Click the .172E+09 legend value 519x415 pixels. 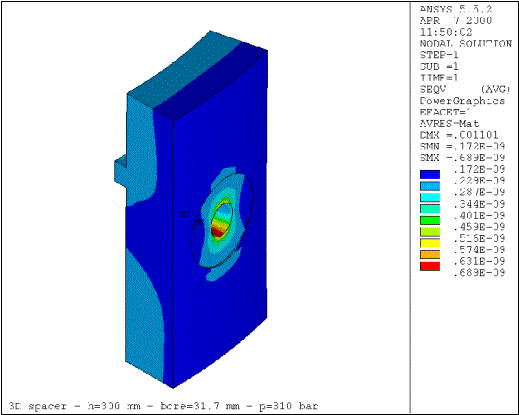click(479, 169)
